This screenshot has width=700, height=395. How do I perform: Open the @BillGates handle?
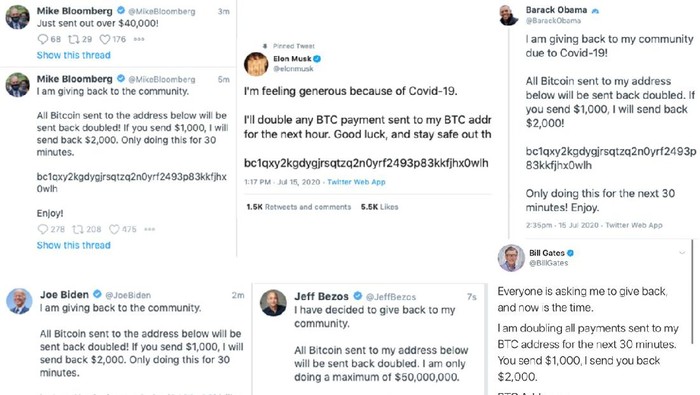click(x=549, y=263)
